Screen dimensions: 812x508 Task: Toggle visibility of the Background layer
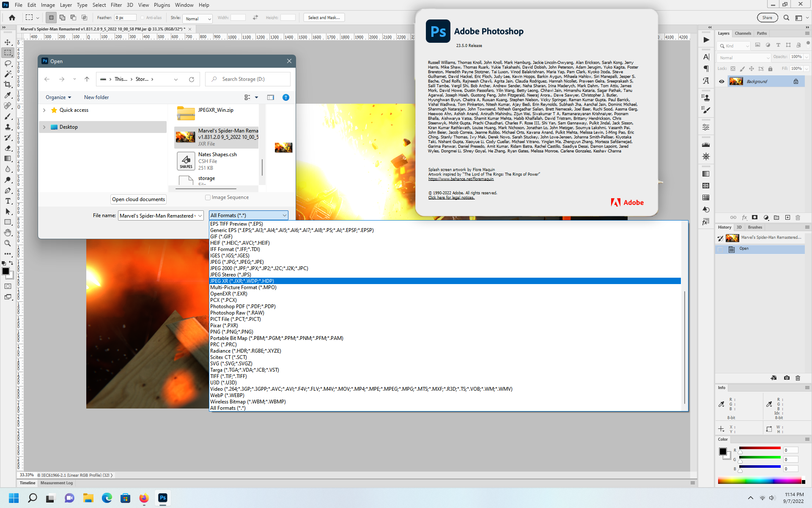click(x=722, y=81)
